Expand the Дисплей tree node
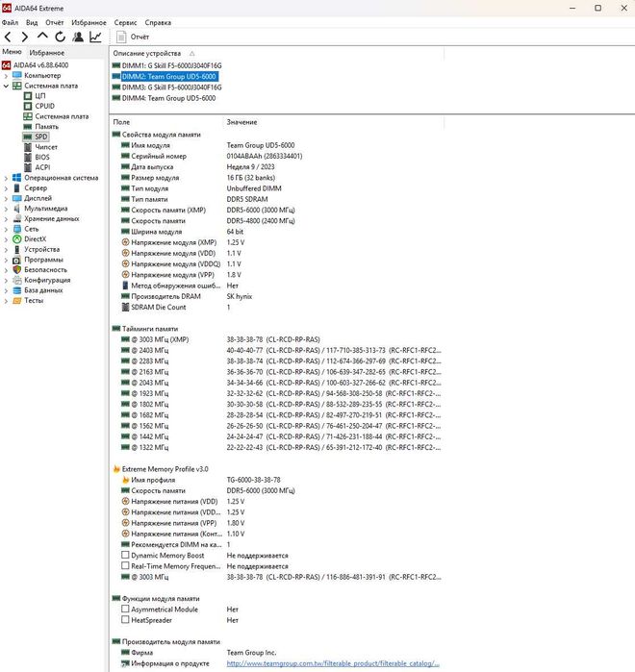The height and width of the screenshot is (672, 635). click(6, 198)
